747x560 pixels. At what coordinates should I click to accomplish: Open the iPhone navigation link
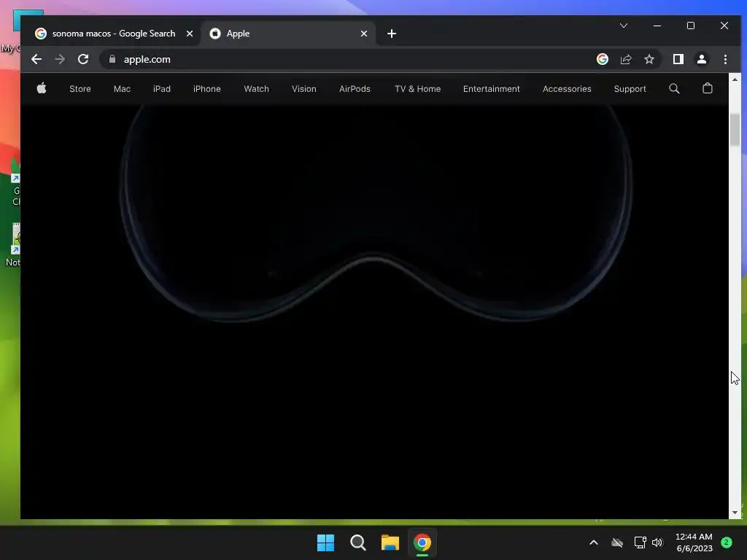tap(206, 88)
